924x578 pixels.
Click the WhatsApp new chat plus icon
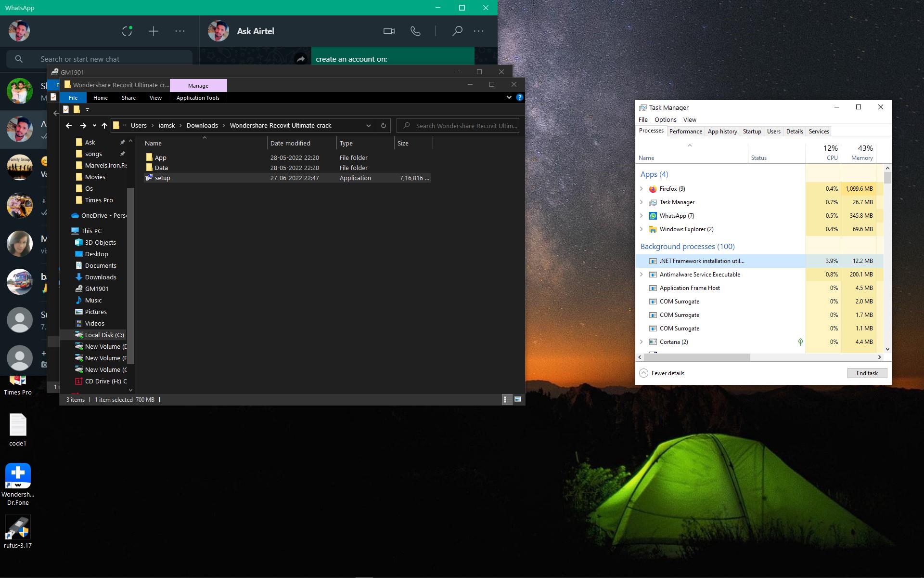click(x=154, y=31)
